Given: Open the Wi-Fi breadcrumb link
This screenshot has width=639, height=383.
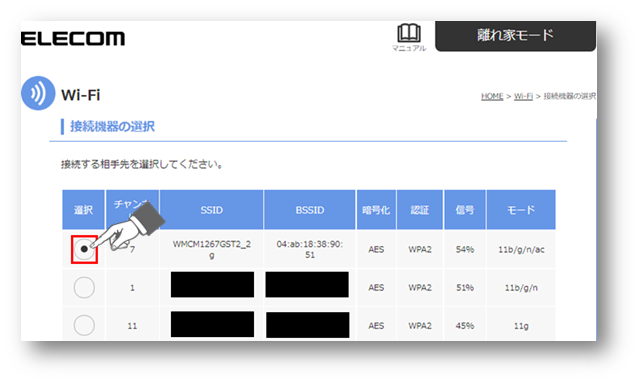Looking at the screenshot, I should coord(523,96).
